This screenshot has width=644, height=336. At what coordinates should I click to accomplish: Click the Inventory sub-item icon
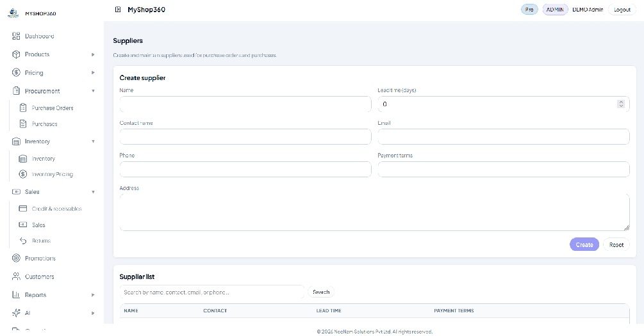(23, 159)
